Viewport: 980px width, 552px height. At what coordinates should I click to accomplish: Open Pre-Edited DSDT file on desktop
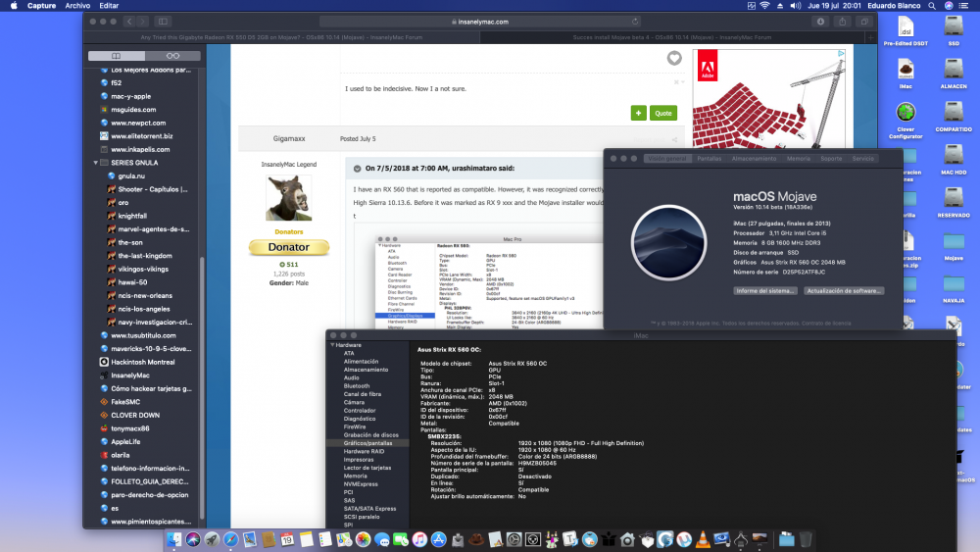[906, 28]
